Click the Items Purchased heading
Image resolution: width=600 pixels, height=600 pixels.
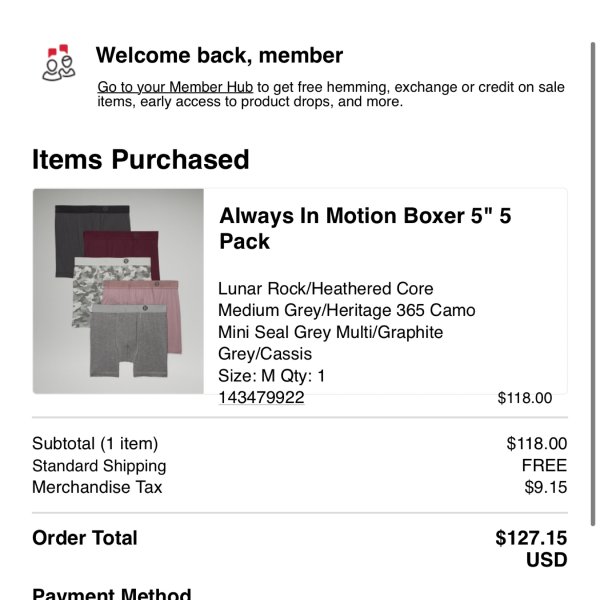click(x=141, y=159)
